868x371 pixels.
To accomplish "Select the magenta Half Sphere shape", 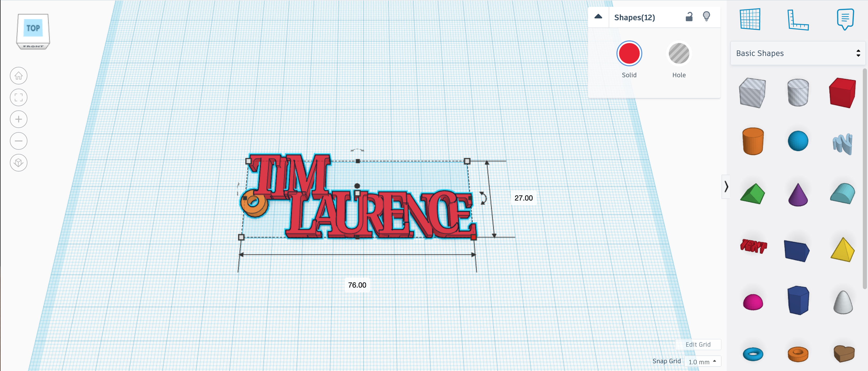I will click(753, 302).
